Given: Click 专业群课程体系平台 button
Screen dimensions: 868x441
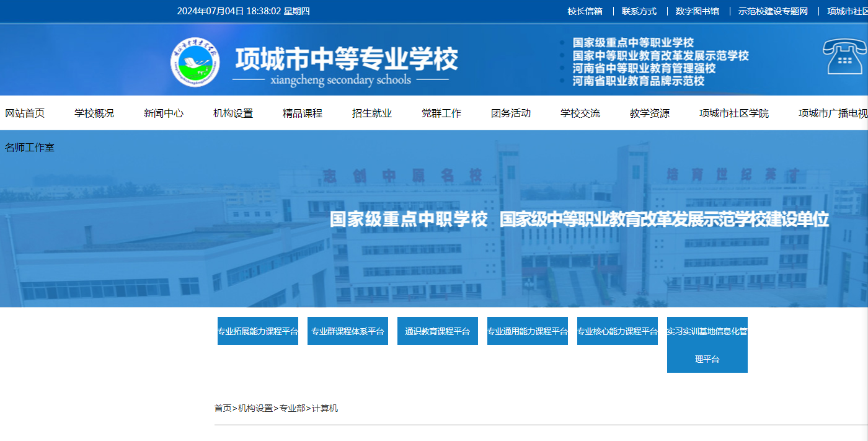Looking at the screenshot, I should 348,331.
